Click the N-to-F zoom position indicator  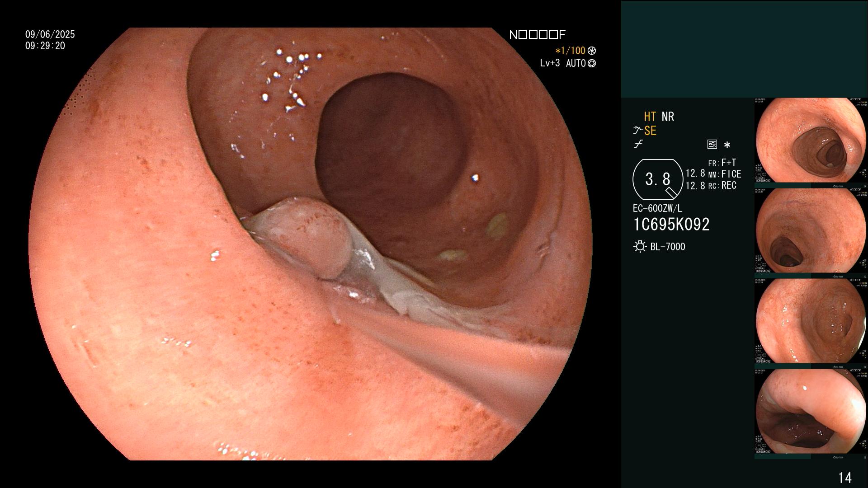[x=538, y=35]
